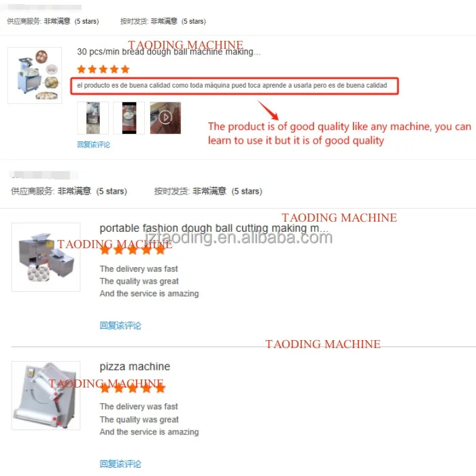Image resolution: width=476 pixels, height=476 pixels.
Task: Open the 'portable fashion dough ball cutting' title
Action: pos(214,228)
